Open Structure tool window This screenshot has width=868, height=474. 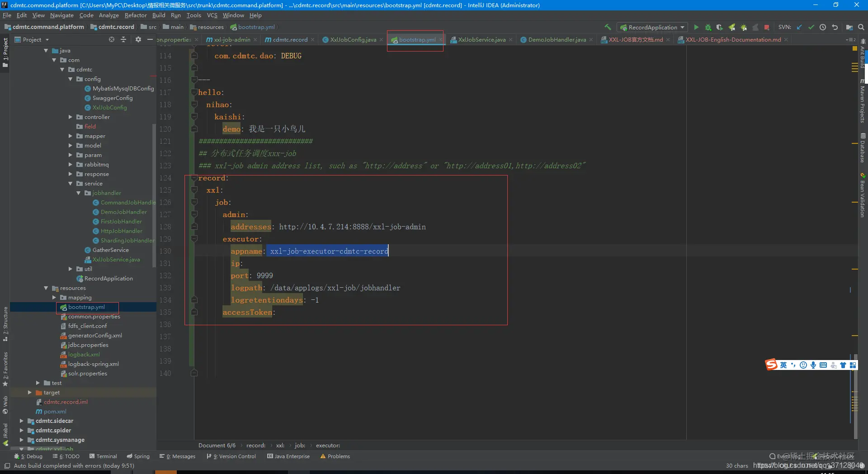(x=5, y=324)
